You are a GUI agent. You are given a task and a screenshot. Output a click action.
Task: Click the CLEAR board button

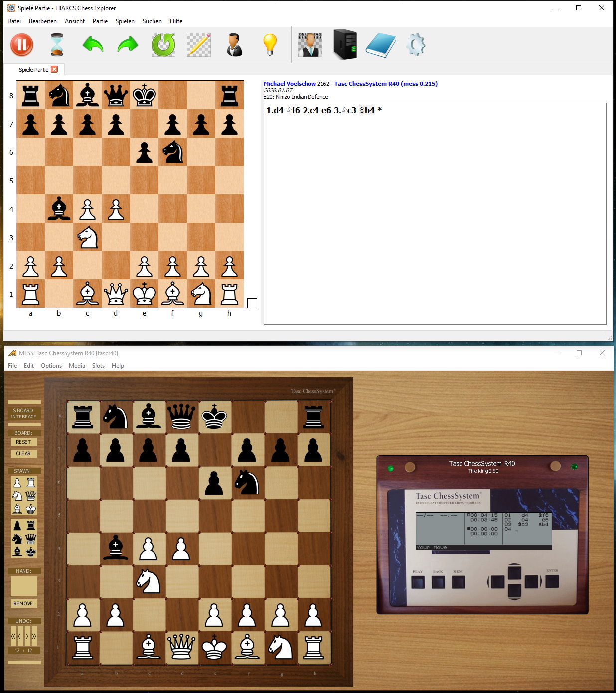point(23,454)
